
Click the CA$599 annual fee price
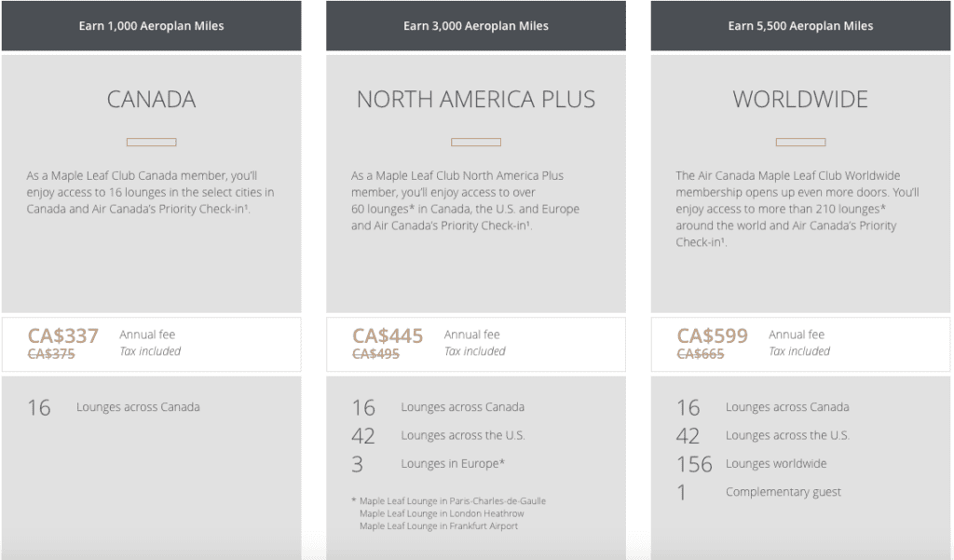[713, 335]
